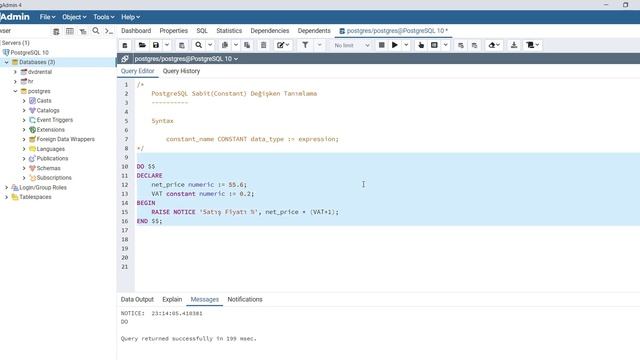Switch to the SQL tab

[202, 31]
